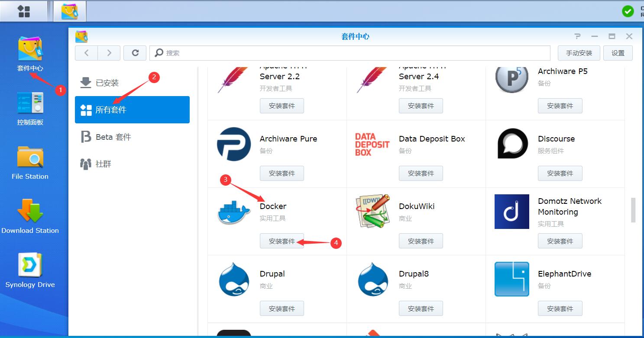Open the Data Deposit Box title

[432, 139]
